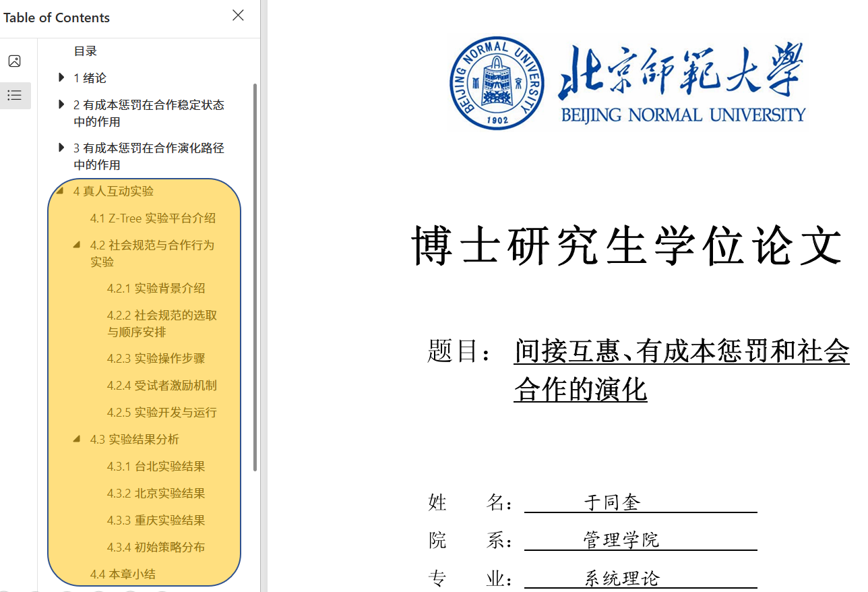Screen dimensions: 868x592
Task: Go to 4.1 Z-Tree 实验平台介绍
Action: (152, 218)
